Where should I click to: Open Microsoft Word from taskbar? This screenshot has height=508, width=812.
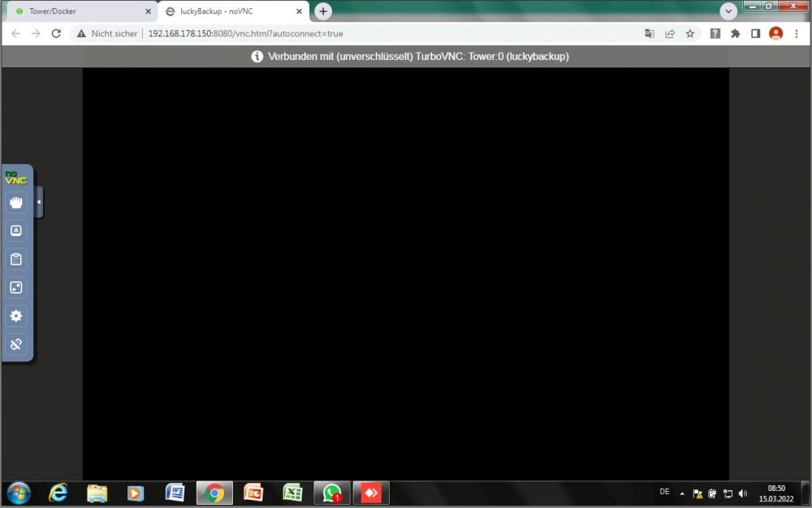click(x=175, y=493)
